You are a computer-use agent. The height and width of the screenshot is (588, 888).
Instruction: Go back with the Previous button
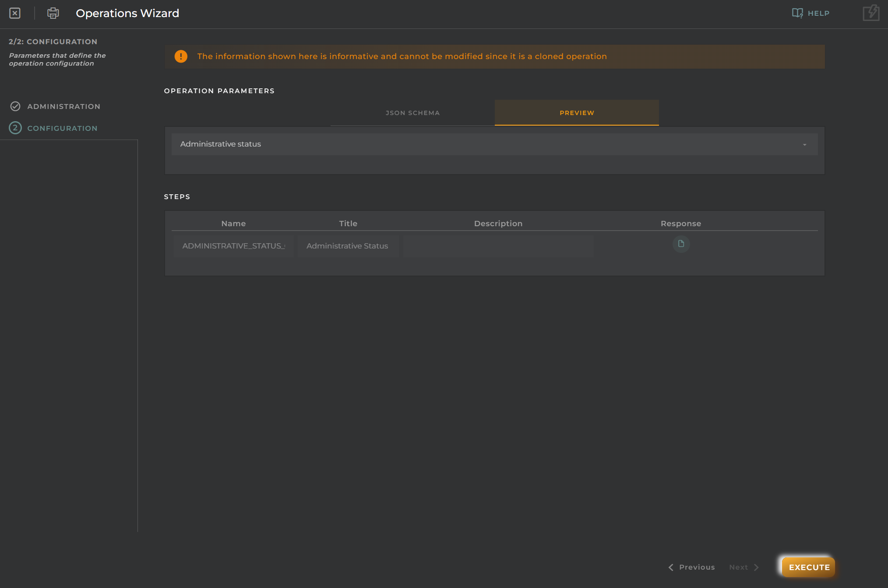point(691,567)
